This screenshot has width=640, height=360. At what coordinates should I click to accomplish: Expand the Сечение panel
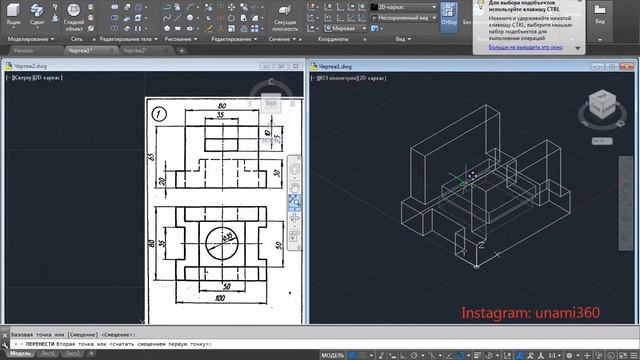(x=282, y=39)
